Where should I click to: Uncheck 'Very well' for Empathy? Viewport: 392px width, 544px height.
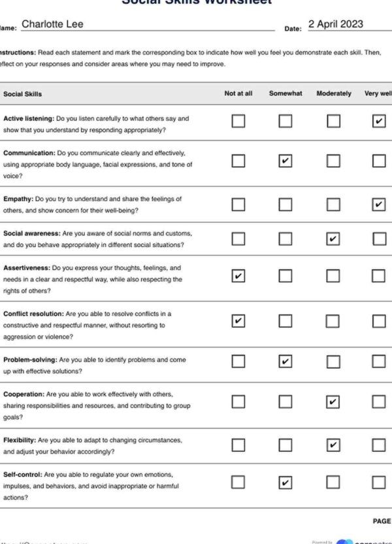pyautogui.click(x=379, y=205)
